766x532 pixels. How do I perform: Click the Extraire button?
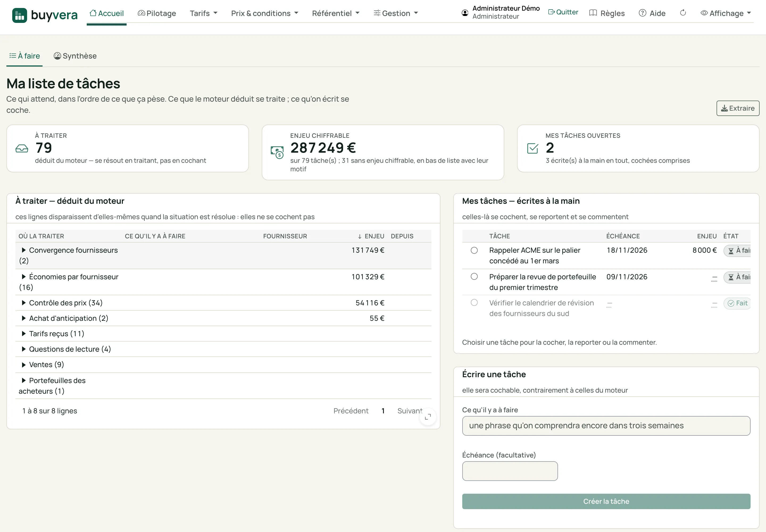738,108
